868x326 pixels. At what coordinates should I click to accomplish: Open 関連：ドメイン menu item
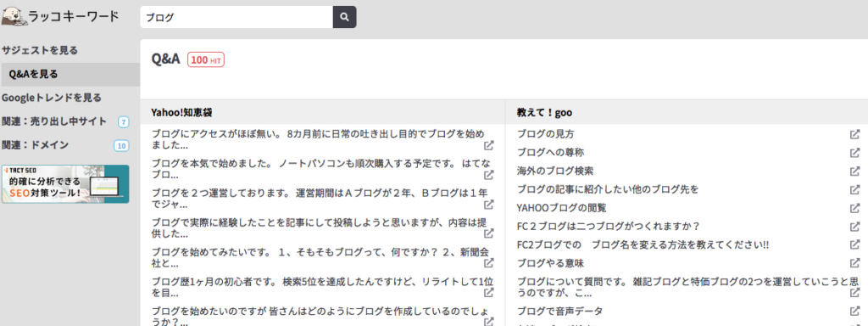[36, 145]
